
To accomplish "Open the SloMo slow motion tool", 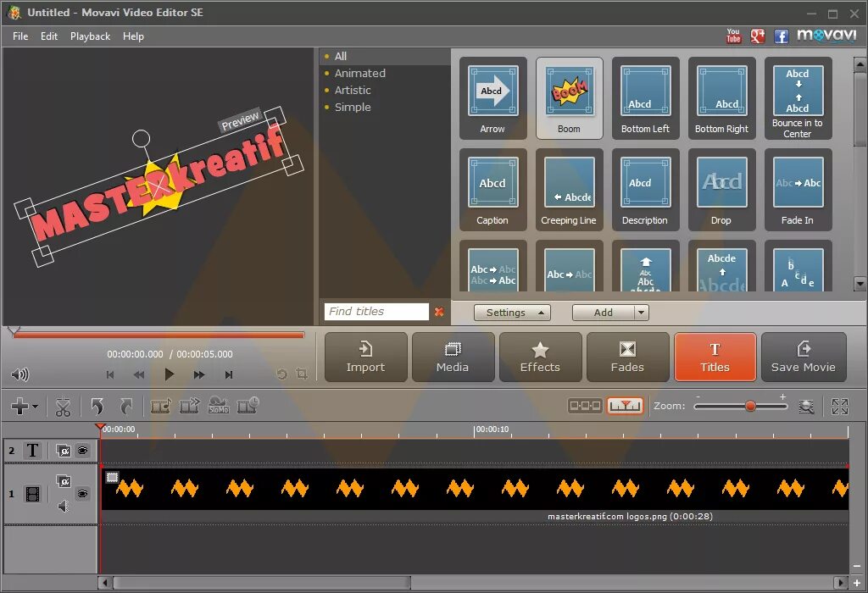I will click(x=219, y=406).
